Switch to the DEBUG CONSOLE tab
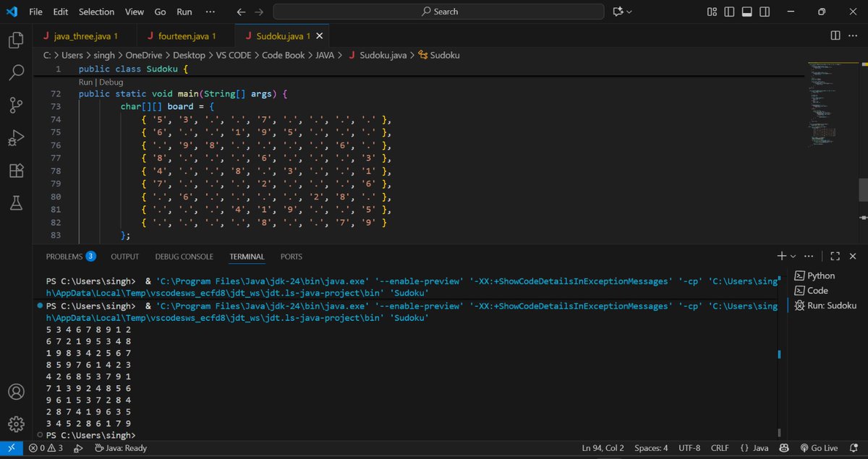 [184, 257]
